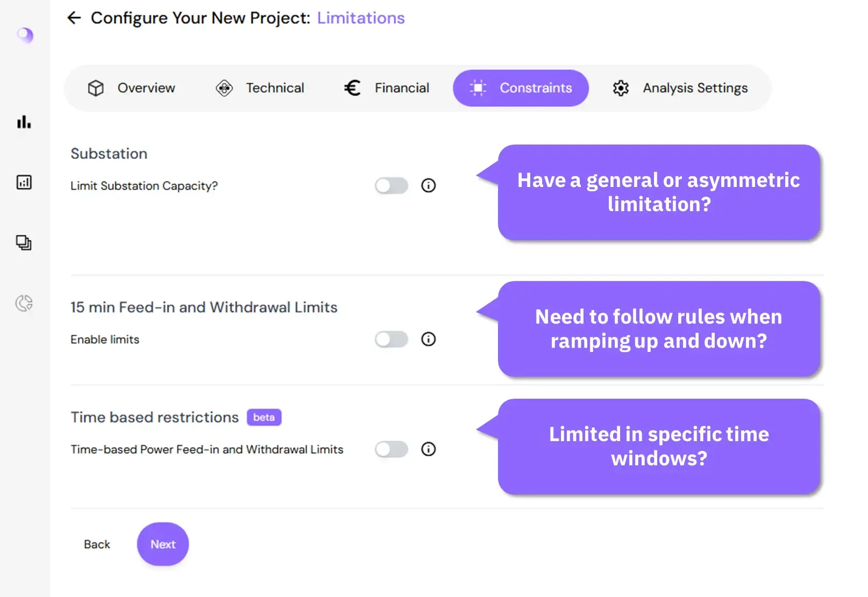Viewport: 868px width, 597px height.
Task: Click the Next button
Action: (163, 544)
